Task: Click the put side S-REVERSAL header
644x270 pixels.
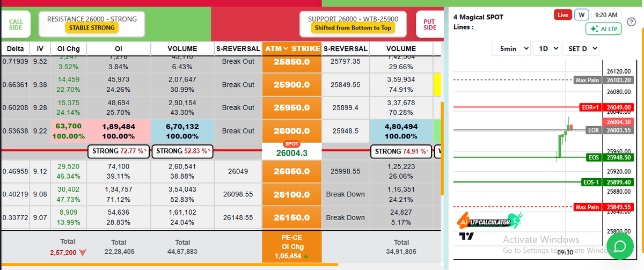Action: [x=345, y=49]
